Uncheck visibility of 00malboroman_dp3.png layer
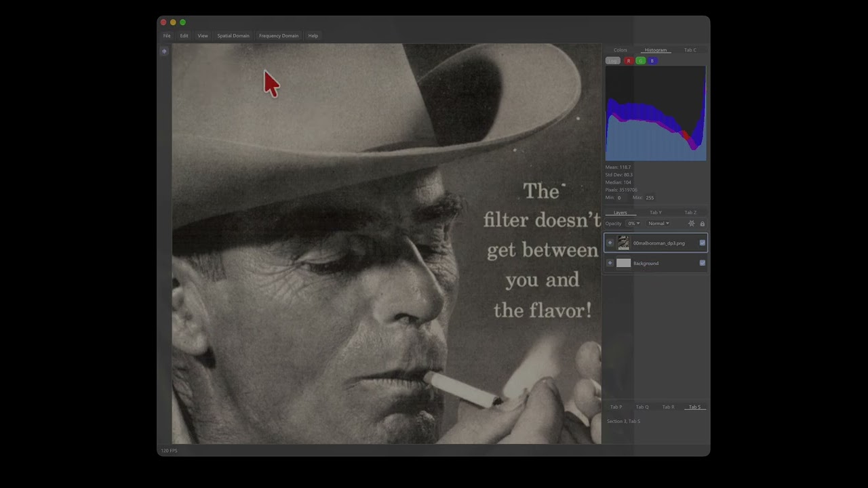 [703, 243]
